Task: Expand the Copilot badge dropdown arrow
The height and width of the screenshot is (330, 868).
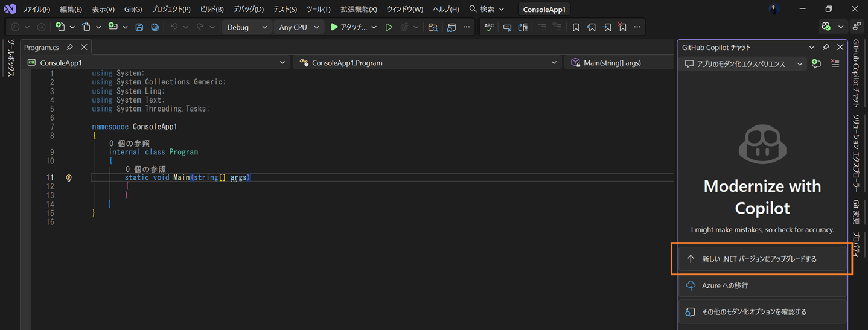Action: click(x=841, y=27)
